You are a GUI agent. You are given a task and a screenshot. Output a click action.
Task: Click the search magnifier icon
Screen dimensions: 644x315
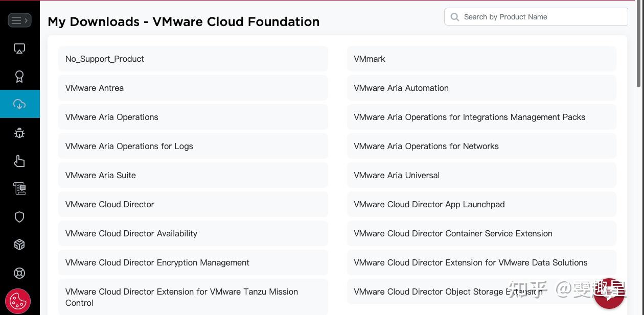coord(454,17)
